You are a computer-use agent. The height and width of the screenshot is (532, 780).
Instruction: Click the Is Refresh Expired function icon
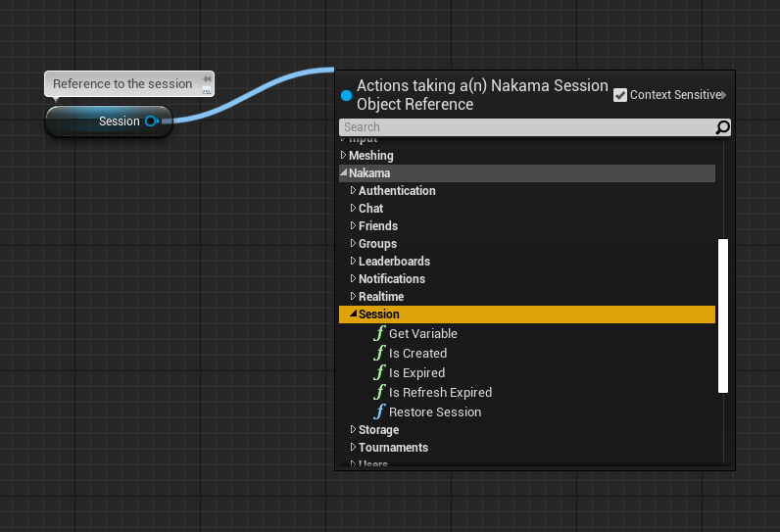[x=379, y=392]
